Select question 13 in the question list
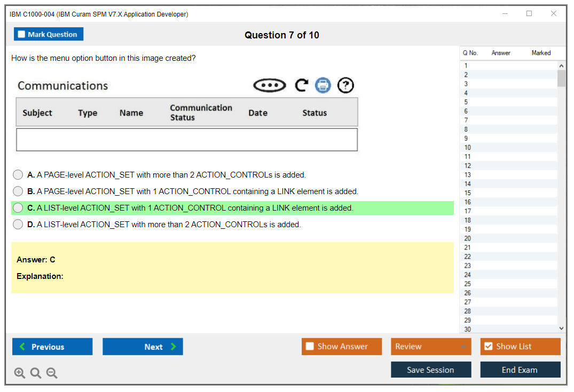 click(x=468, y=175)
